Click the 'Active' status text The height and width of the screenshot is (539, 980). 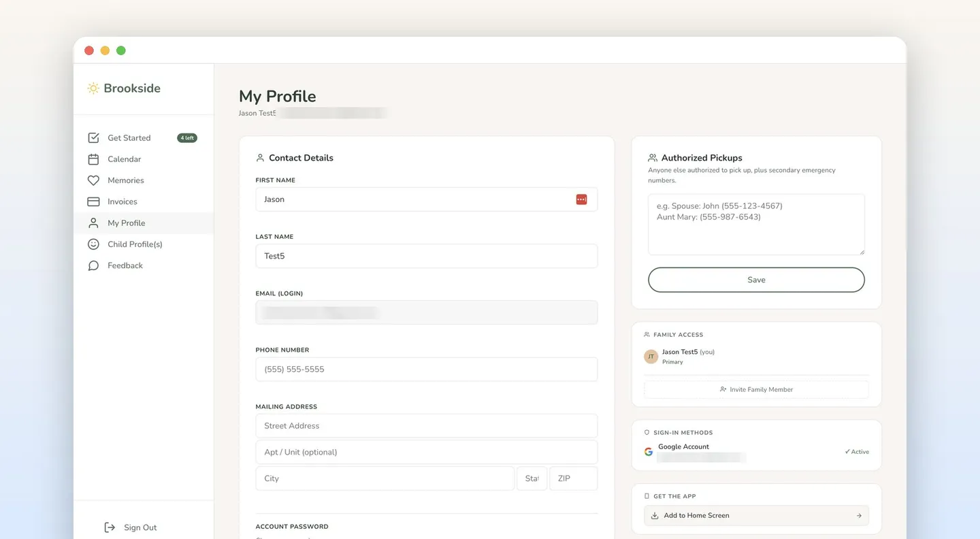pos(857,452)
